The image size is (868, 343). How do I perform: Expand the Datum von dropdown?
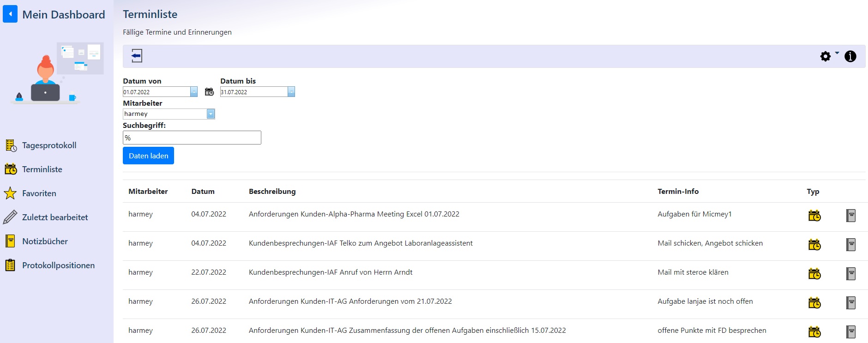[x=194, y=92]
